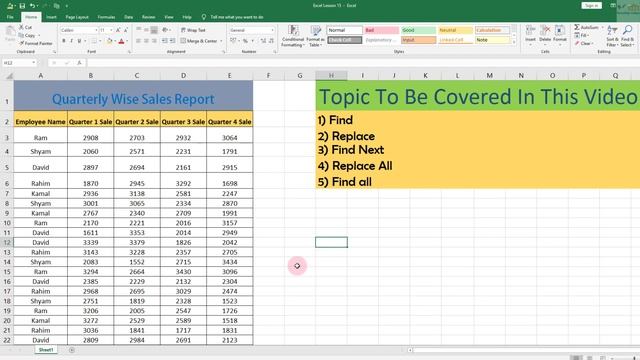The height and width of the screenshot is (360, 640).
Task: Toggle Align Right
Action: click(x=154, y=41)
